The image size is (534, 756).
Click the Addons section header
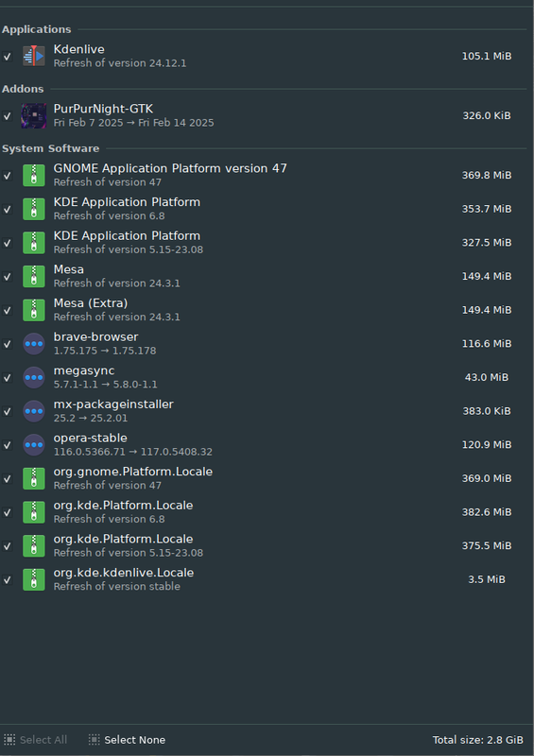(23, 89)
